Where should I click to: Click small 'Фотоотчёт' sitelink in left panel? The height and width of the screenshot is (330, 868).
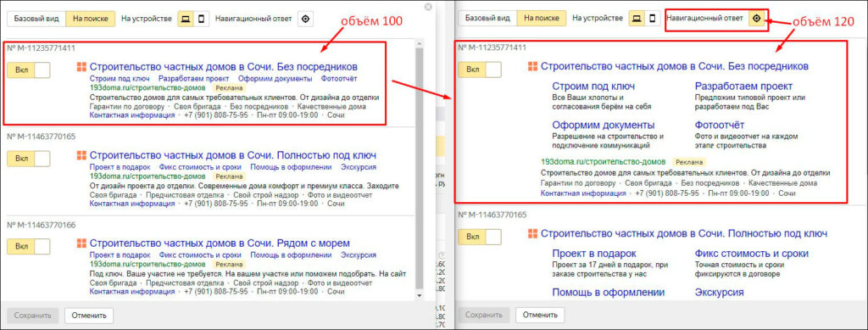pyautogui.click(x=339, y=79)
